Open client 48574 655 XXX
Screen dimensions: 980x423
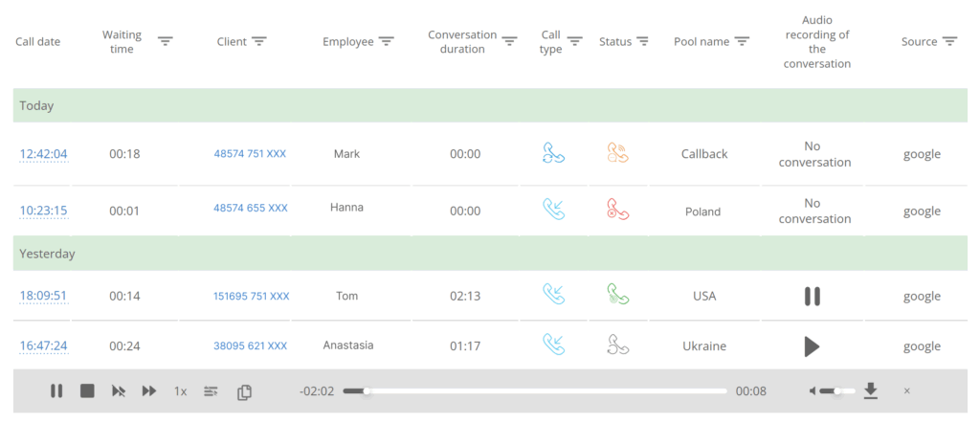[251, 208]
